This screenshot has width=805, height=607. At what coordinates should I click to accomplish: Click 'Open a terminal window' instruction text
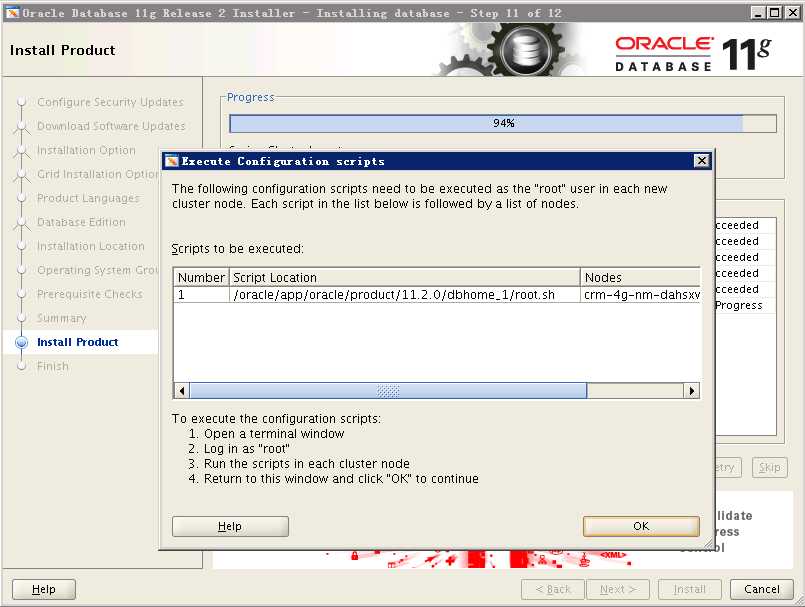point(274,434)
